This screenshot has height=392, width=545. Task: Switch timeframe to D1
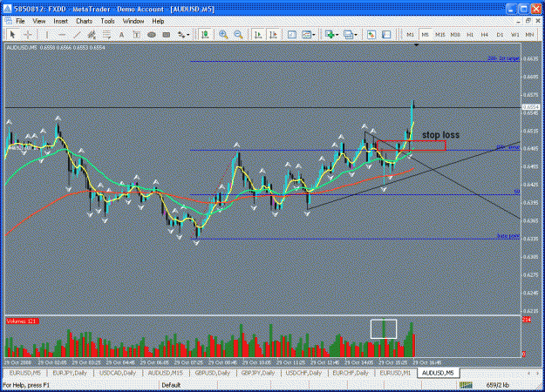[500, 35]
